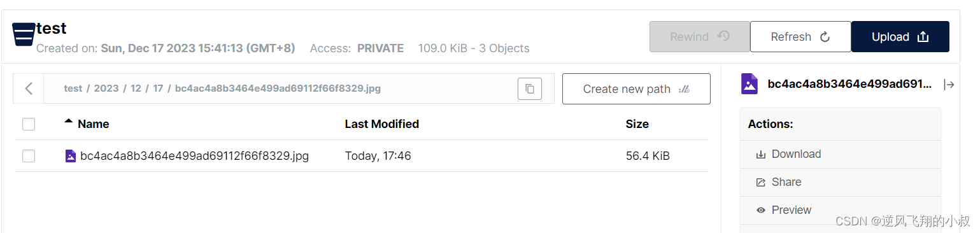The height and width of the screenshot is (233, 980).
Task: Click the image icon in details panel header
Action: click(749, 84)
